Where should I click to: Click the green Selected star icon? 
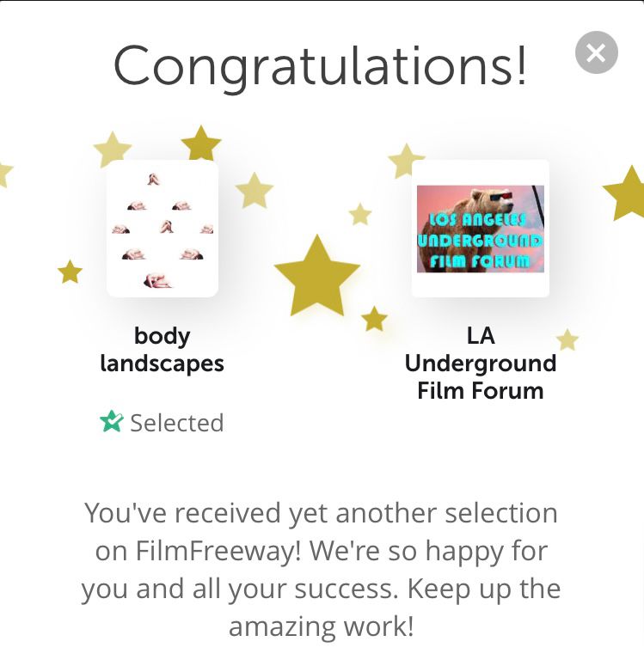click(112, 422)
